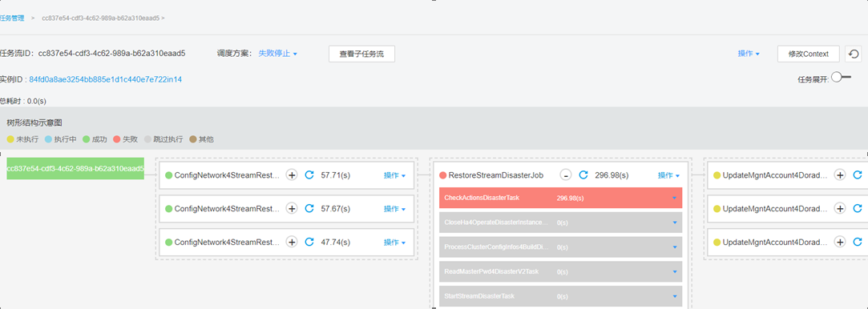Open the dropdown arrow on CloseHa4OperateDisasterInstance row
This screenshot has width=868, height=309.
675,223
